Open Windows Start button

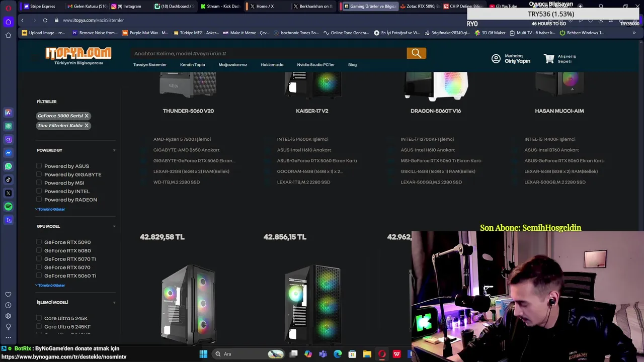(x=203, y=354)
